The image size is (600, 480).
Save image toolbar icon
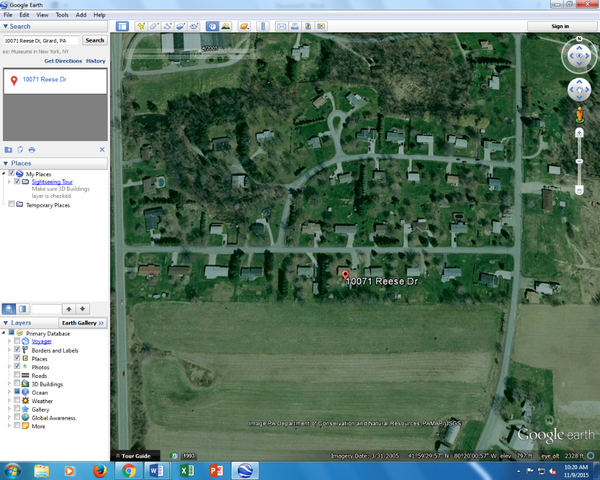coord(308,26)
